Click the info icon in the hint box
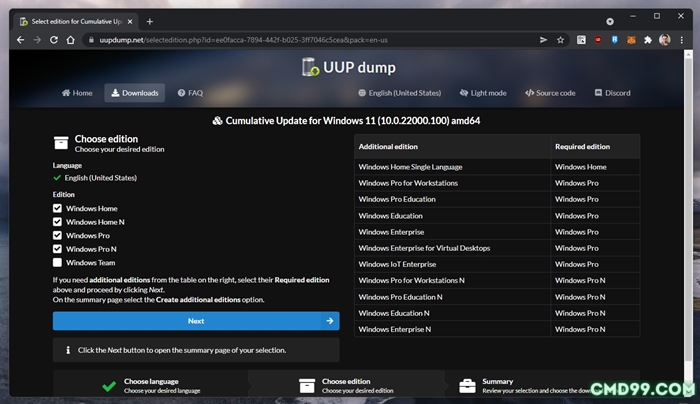The height and width of the screenshot is (404, 700). point(68,350)
